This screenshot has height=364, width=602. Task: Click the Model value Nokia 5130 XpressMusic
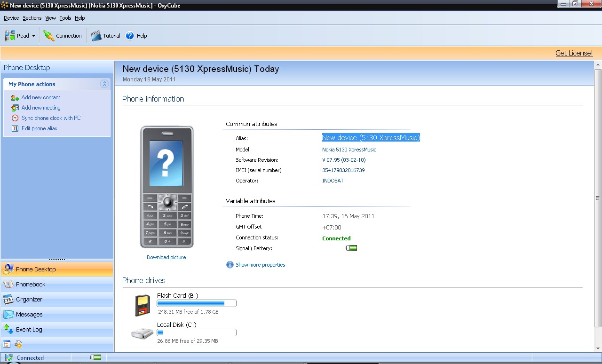coord(349,150)
